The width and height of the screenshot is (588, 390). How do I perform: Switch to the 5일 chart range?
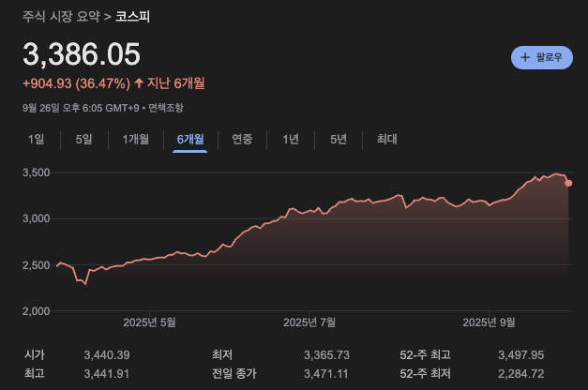pyautogui.click(x=83, y=140)
